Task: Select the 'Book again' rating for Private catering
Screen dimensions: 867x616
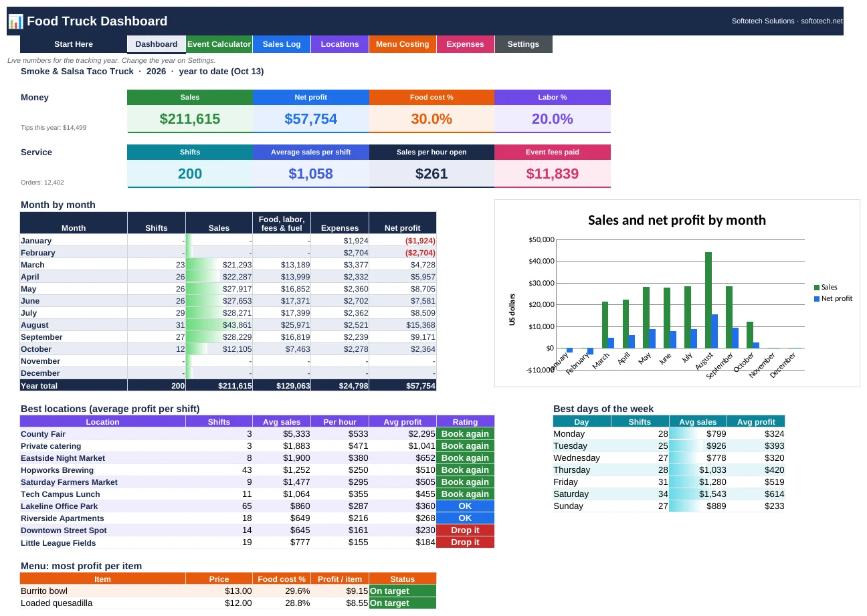Action: coord(465,446)
